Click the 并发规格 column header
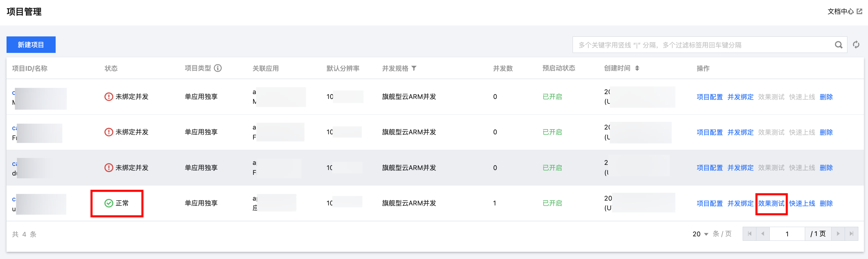 click(x=395, y=68)
